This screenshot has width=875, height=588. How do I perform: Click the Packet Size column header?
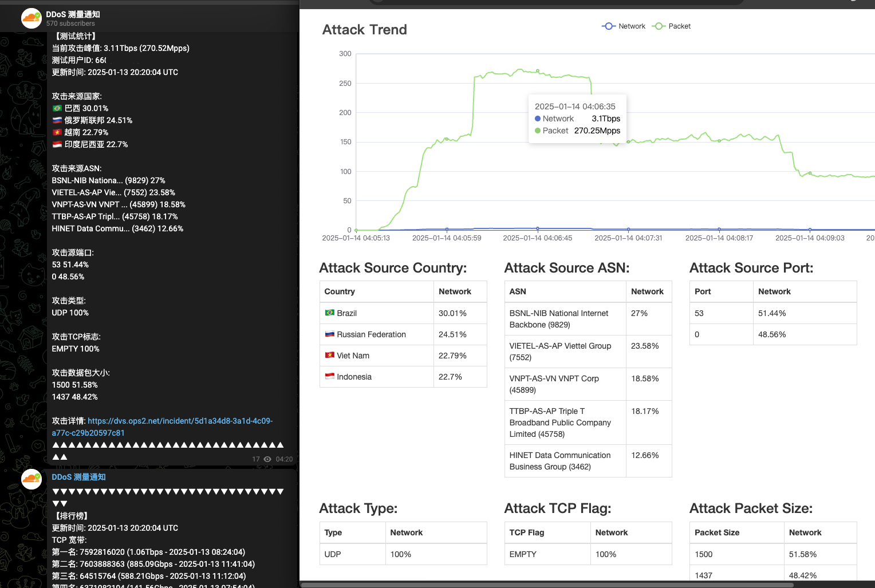click(x=717, y=532)
